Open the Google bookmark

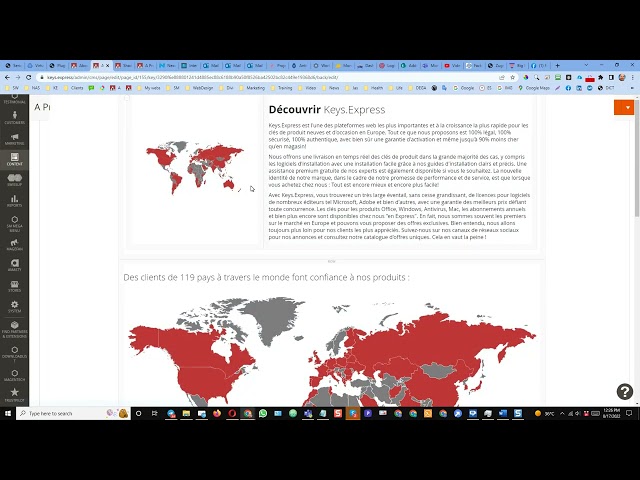(464, 88)
